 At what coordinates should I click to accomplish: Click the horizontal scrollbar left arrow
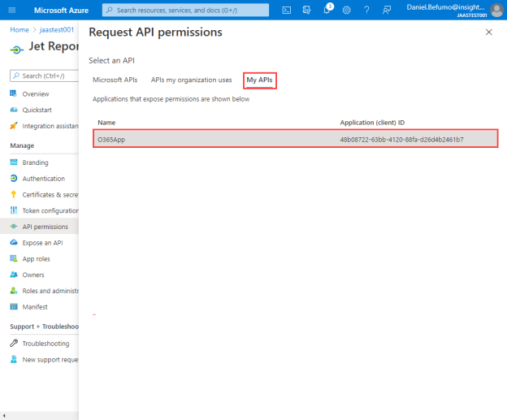tap(4, 415)
